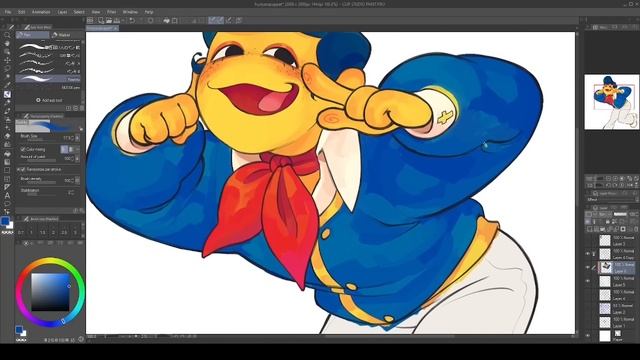Open the Window menu

[x=130, y=12]
